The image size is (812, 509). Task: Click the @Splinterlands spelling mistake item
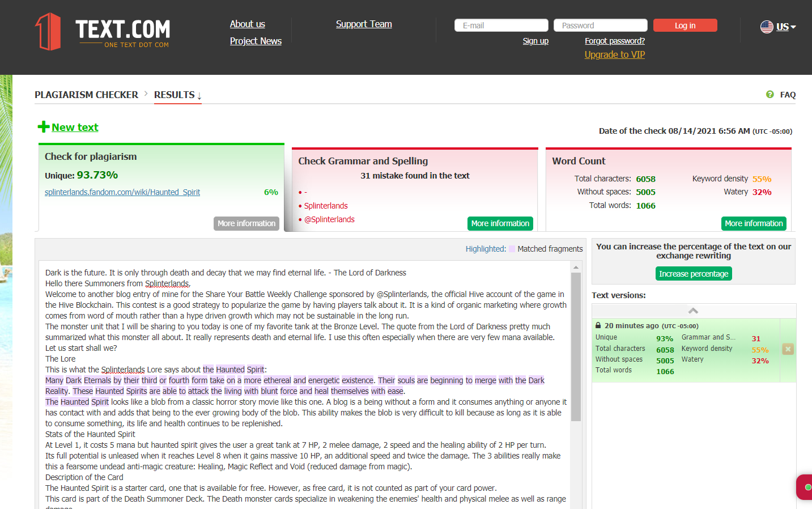[x=329, y=219]
